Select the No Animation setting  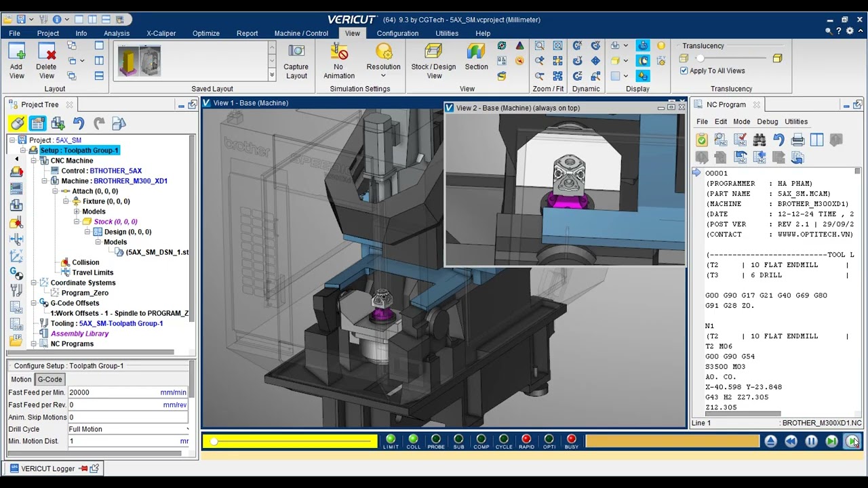tap(338, 61)
